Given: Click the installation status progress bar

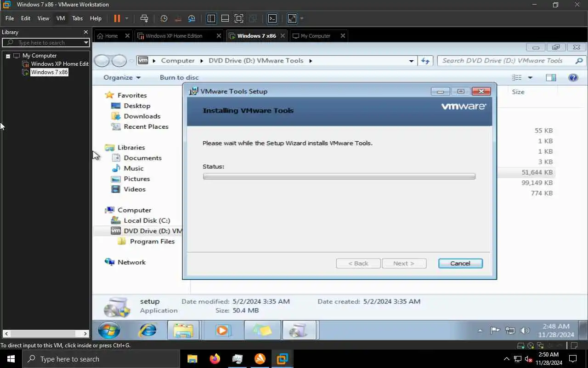Looking at the screenshot, I should tap(339, 176).
